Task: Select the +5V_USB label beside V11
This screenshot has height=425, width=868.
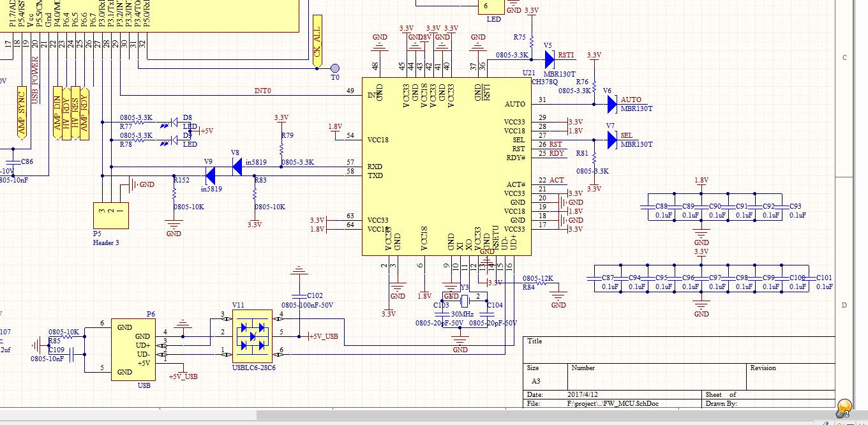Action: (324, 336)
